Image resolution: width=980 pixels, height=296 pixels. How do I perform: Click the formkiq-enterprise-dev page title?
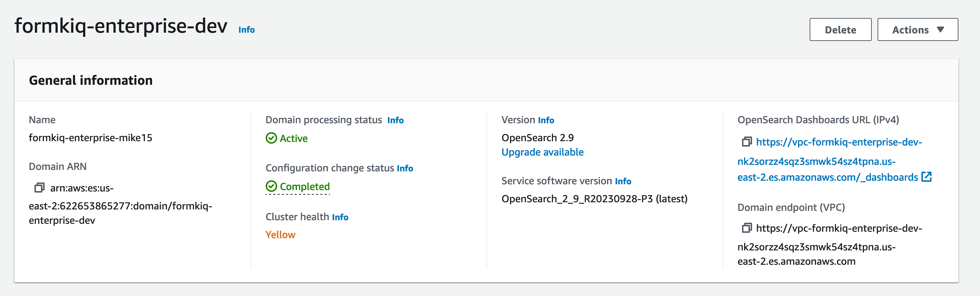point(120,26)
